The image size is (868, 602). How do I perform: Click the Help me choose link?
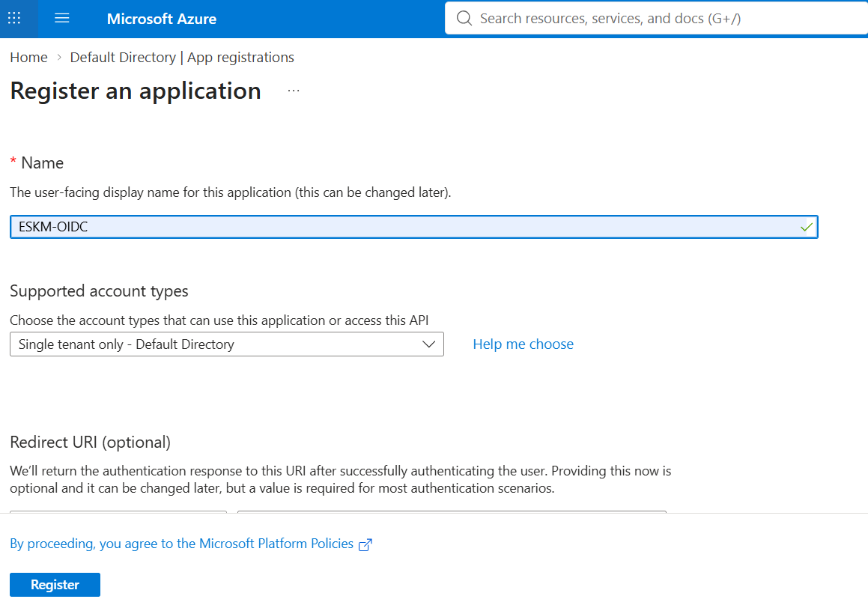pos(523,344)
